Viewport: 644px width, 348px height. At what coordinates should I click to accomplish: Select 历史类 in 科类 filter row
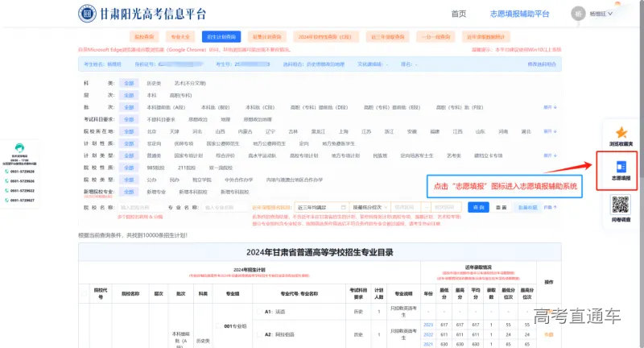pos(154,84)
